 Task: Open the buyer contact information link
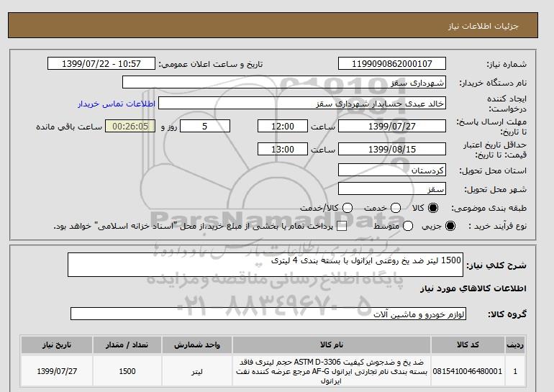pos(117,104)
